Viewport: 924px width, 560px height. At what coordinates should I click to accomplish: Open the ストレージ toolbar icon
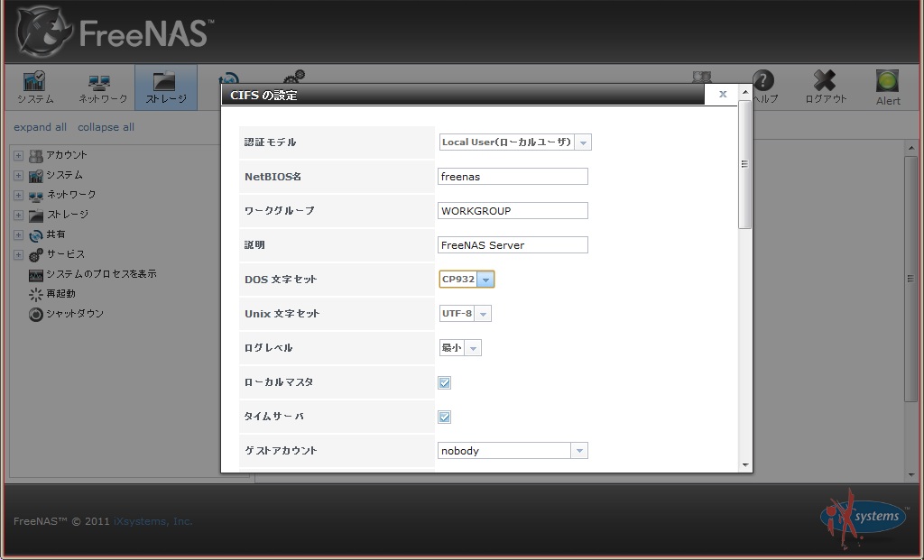tap(164, 81)
